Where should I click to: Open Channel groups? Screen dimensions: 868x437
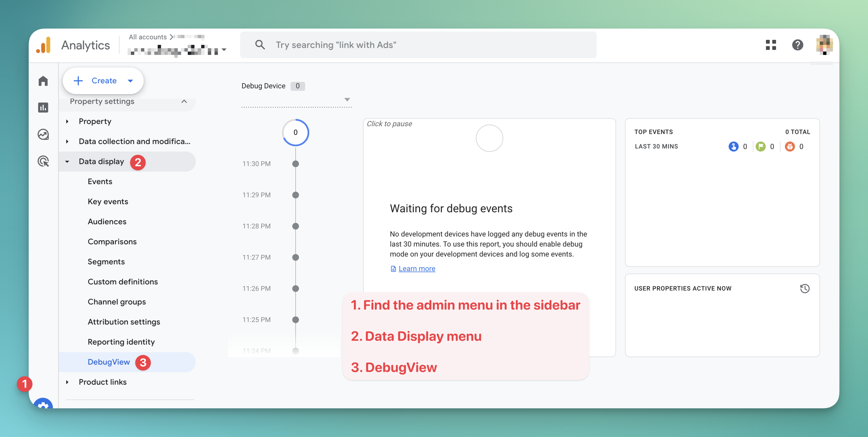tap(116, 302)
